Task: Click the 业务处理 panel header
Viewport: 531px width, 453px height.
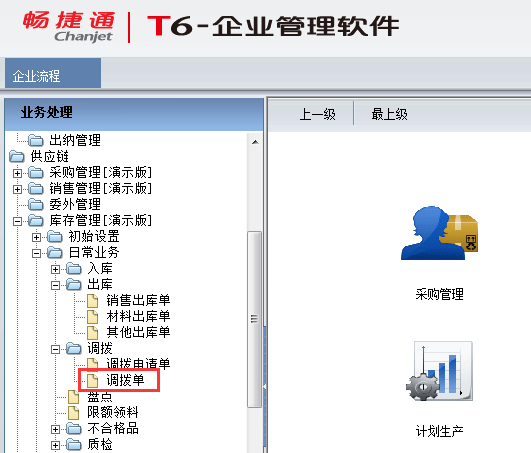Action: 134,114
